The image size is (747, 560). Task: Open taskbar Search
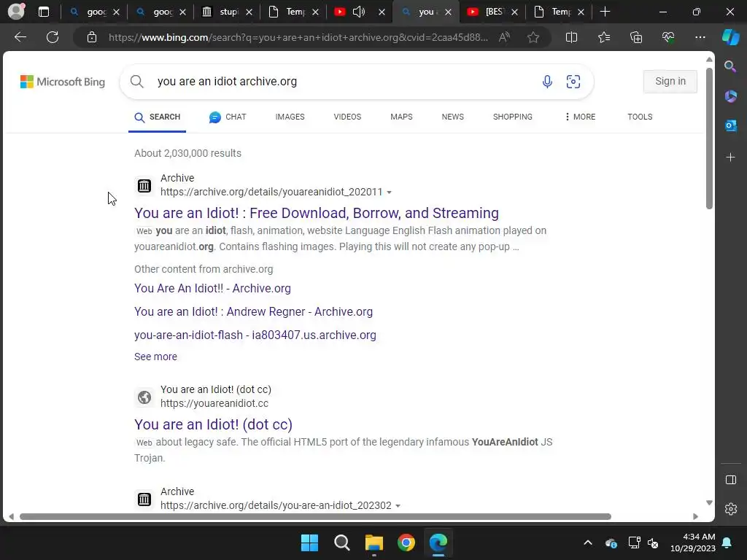click(341, 542)
